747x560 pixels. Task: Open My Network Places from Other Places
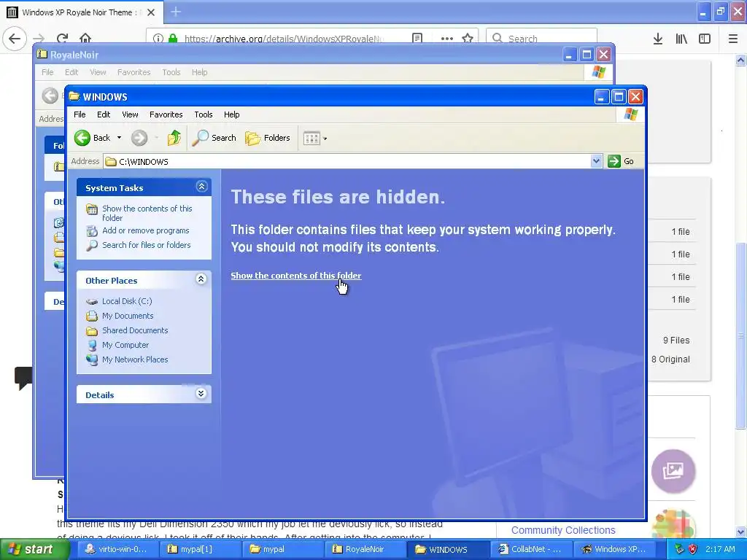click(x=135, y=359)
